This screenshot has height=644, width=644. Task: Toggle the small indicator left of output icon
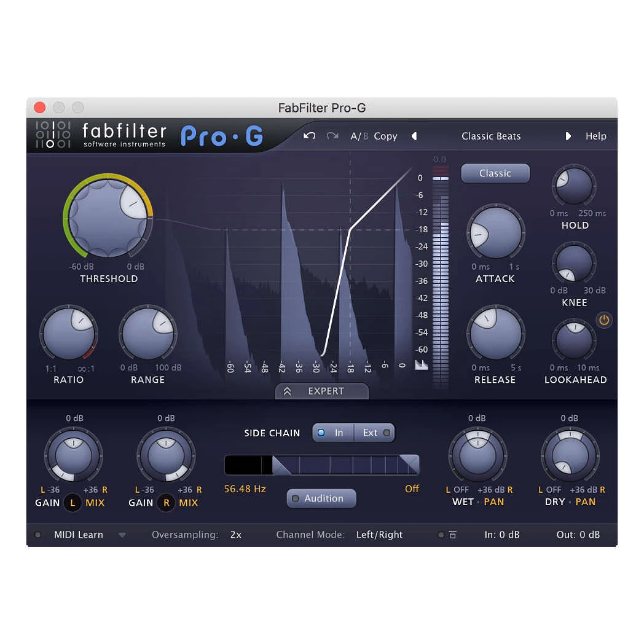(441, 535)
